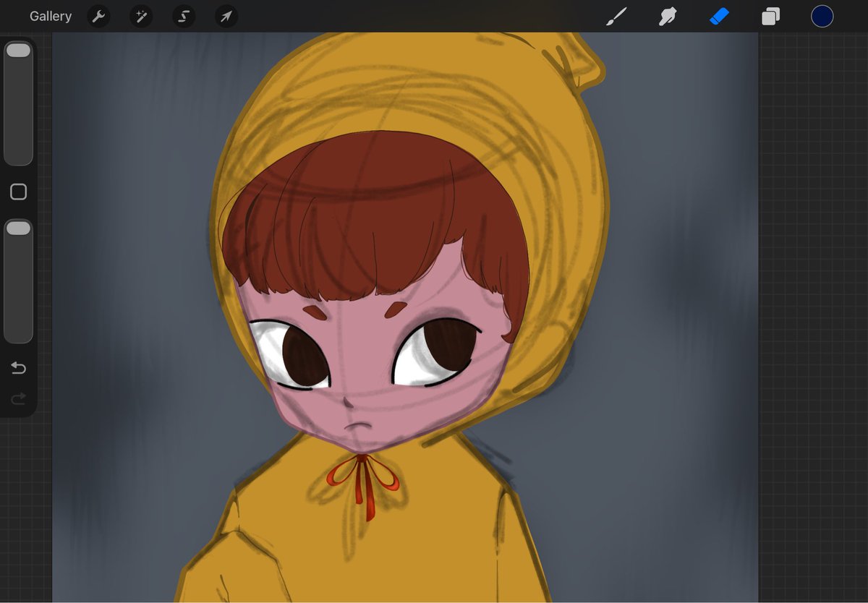Open the Adjustments magic wand menu

141,17
